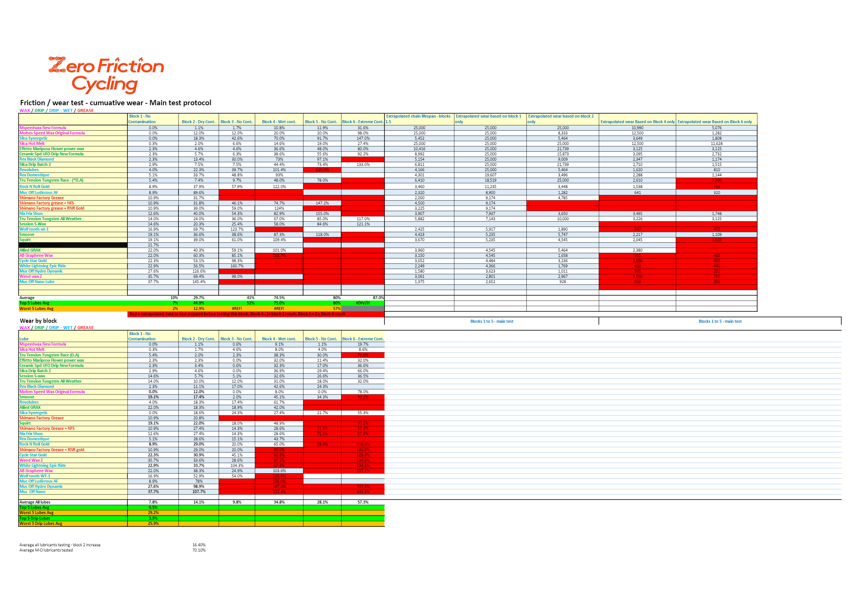
Task: Click the gray cell in Worst 5 Lubes row
Action: 363,309
